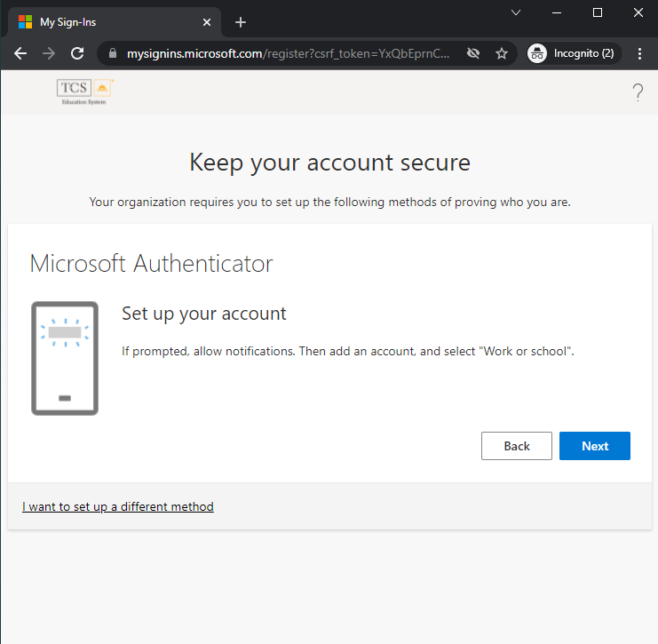Minimize the browser window
This screenshot has width=658, height=644.
pyautogui.click(x=557, y=12)
